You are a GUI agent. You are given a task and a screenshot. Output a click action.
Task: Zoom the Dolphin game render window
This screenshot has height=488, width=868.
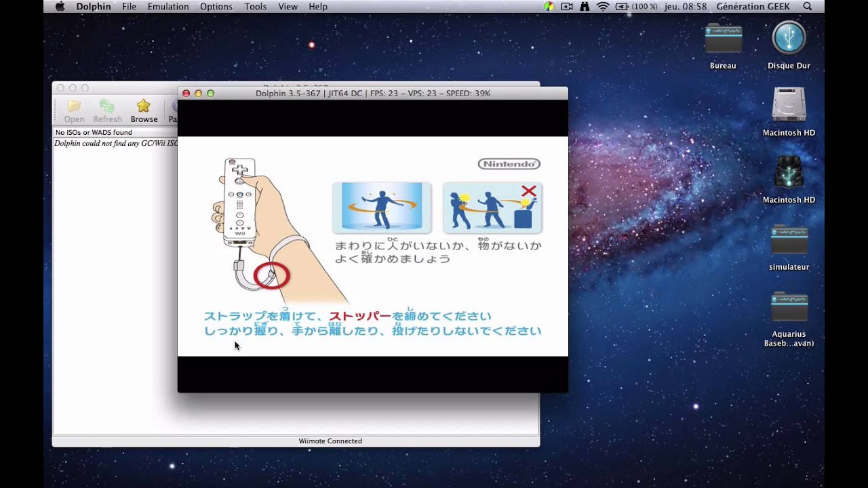(x=210, y=94)
